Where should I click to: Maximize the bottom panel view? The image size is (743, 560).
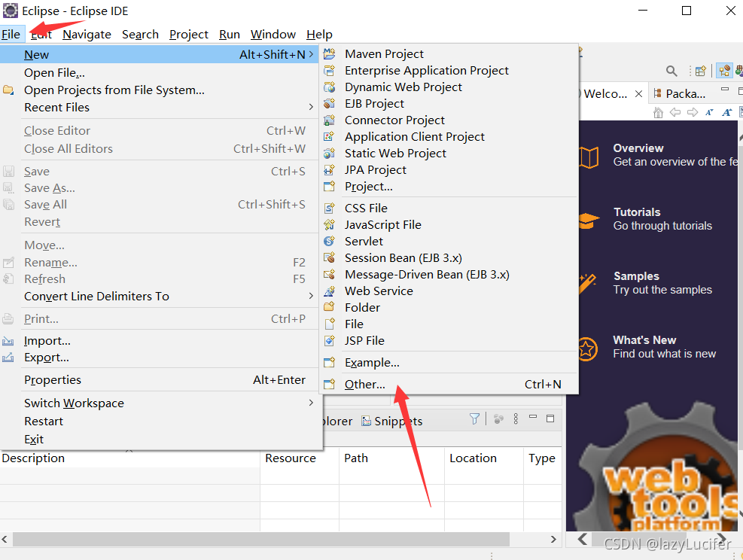[550, 418]
